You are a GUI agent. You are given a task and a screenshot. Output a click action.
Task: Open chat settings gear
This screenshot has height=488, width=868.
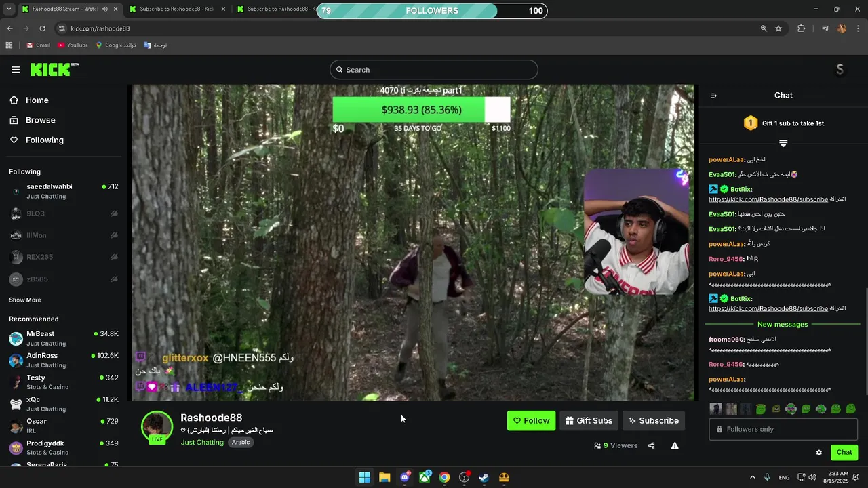tap(818, 453)
